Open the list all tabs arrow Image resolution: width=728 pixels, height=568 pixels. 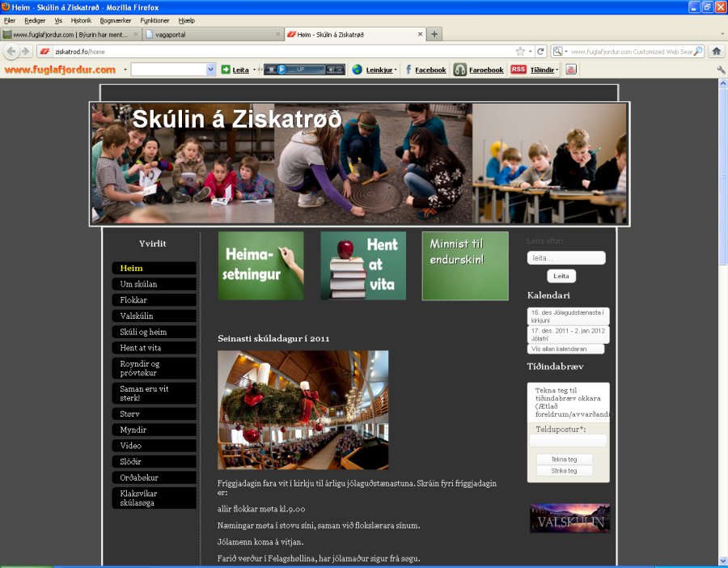point(722,34)
